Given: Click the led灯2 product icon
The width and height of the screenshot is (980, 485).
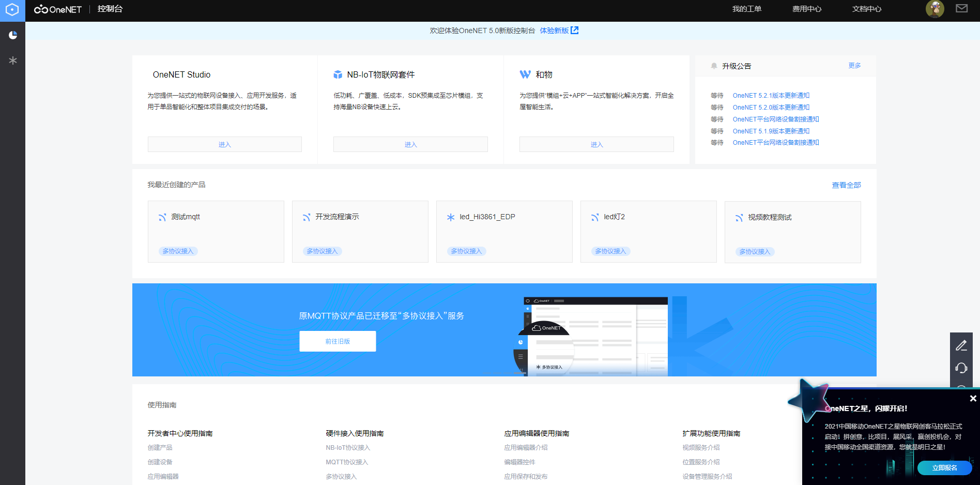Looking at the screenshot, I should (595, 217).
